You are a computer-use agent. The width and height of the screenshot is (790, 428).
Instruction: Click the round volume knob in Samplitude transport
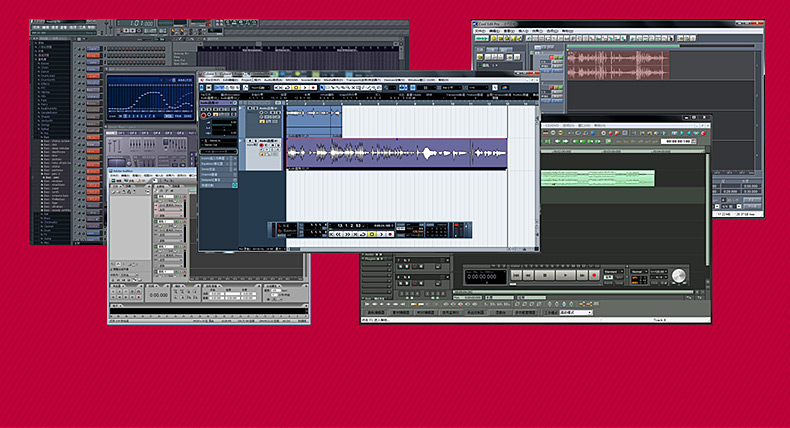click(679, 275)
